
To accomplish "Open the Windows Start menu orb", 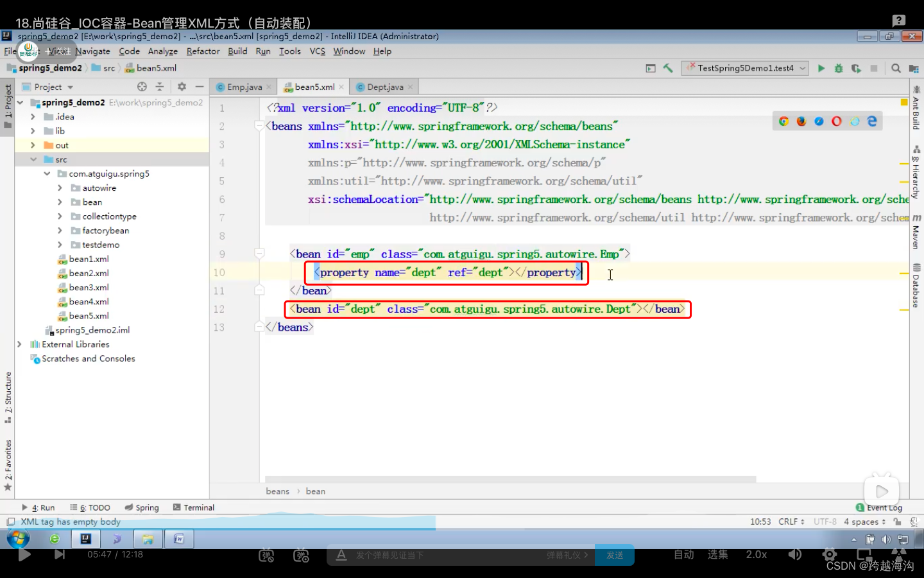I will (18, 538).
